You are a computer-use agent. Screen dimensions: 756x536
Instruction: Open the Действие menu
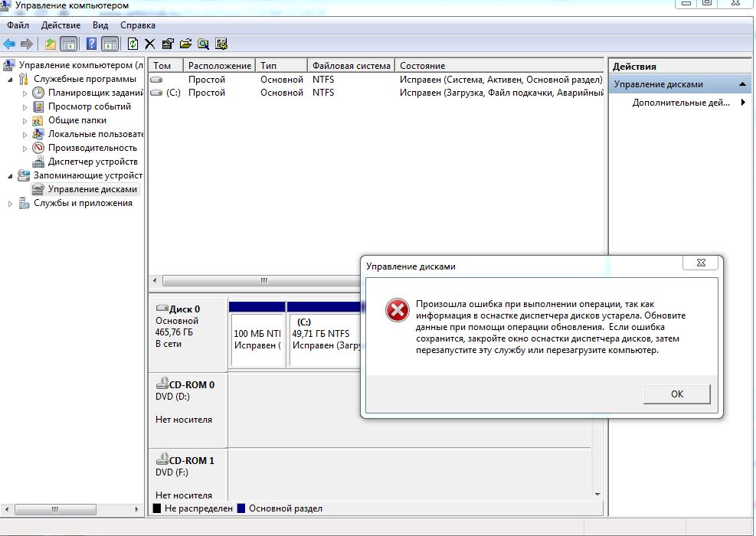(61, 25)
